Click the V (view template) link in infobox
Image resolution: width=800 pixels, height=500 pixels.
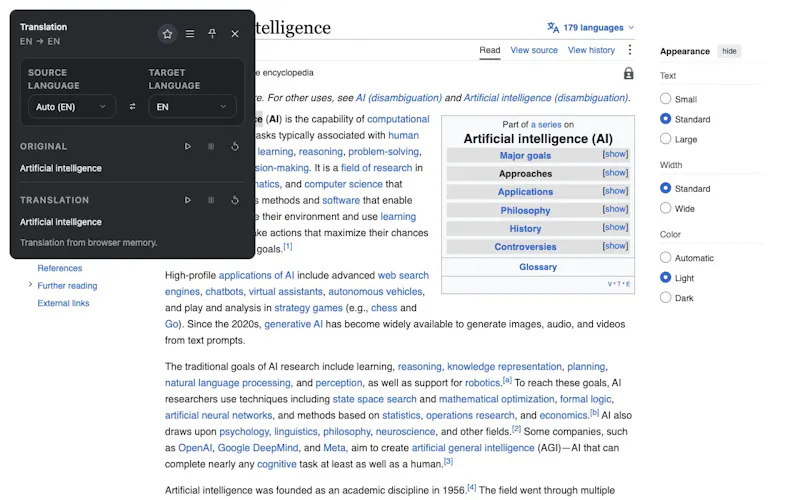(610, 284)
